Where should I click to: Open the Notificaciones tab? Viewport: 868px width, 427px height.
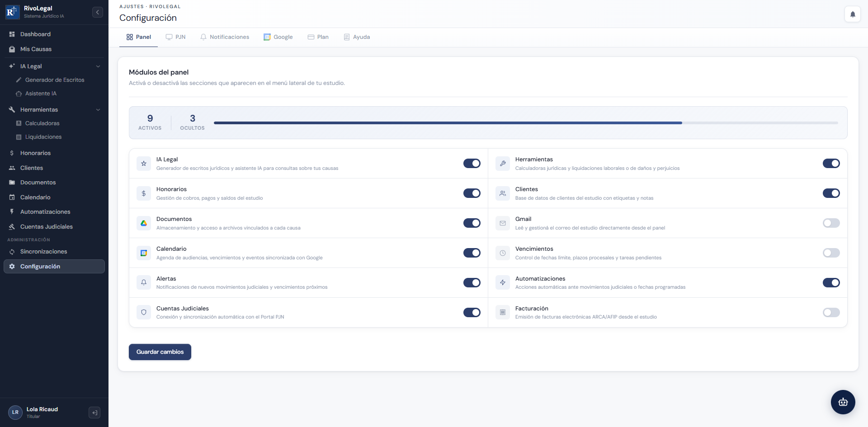tap(225, 37)
